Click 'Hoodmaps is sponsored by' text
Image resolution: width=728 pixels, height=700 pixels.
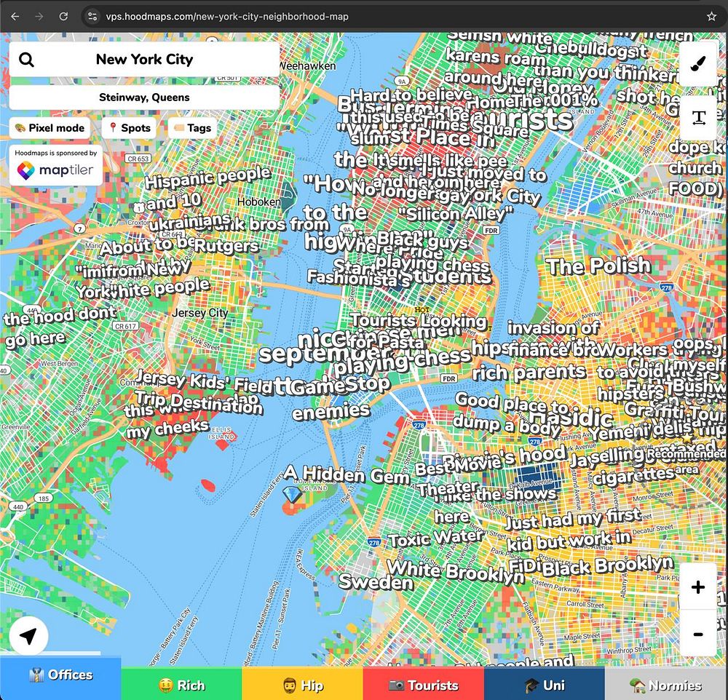[x=56, y=153]
